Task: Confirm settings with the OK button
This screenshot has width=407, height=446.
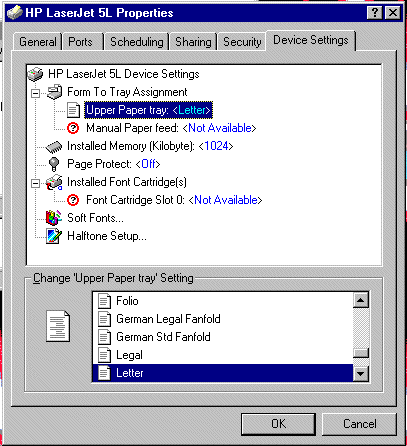Action: (x=278, y=424)
